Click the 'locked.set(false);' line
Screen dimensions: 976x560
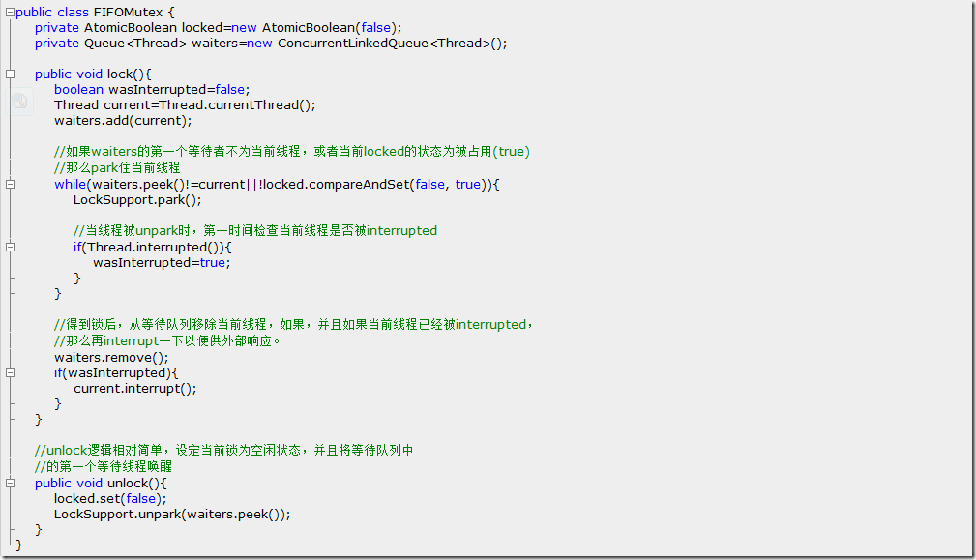click(110, 498)
